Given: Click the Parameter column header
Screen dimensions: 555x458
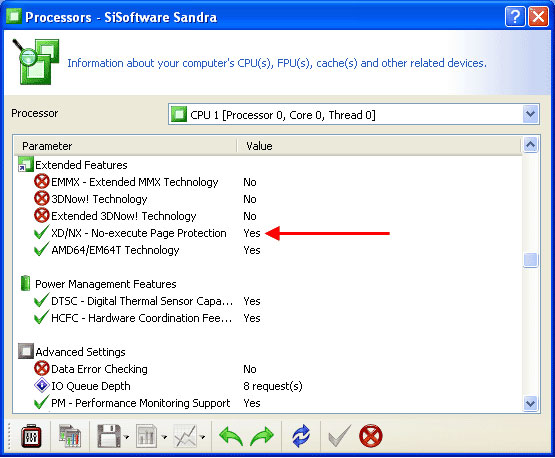Looking at the screenshot, I should coord(125,146).
